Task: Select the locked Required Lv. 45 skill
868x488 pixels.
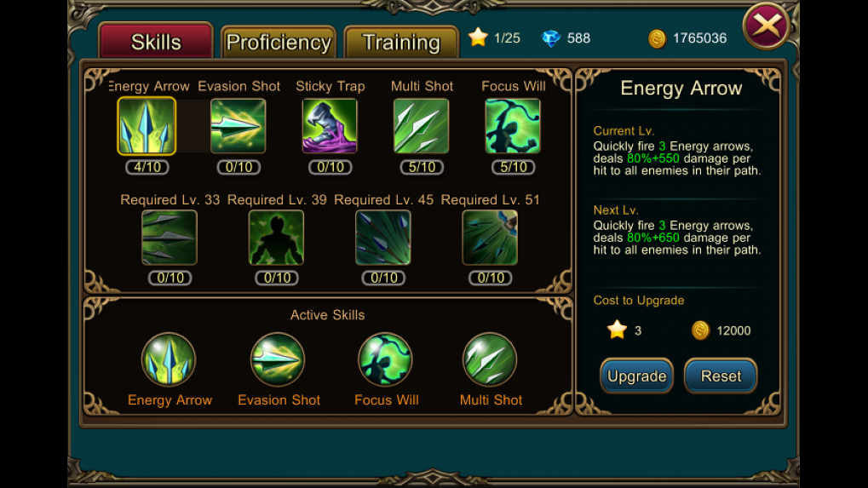Action: click(383, 238)
